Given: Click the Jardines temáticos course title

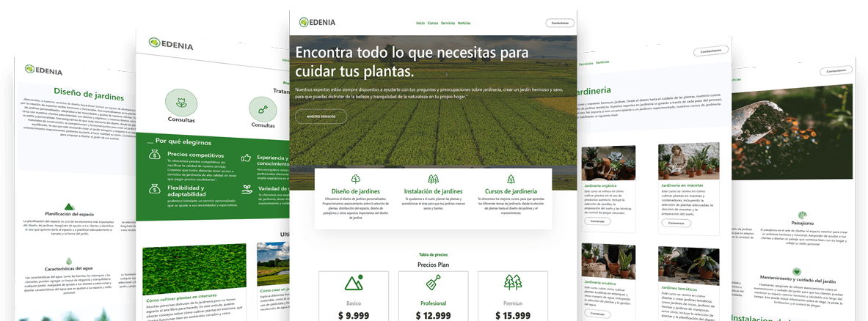Looking at the screenshot, I should [680, 289].
